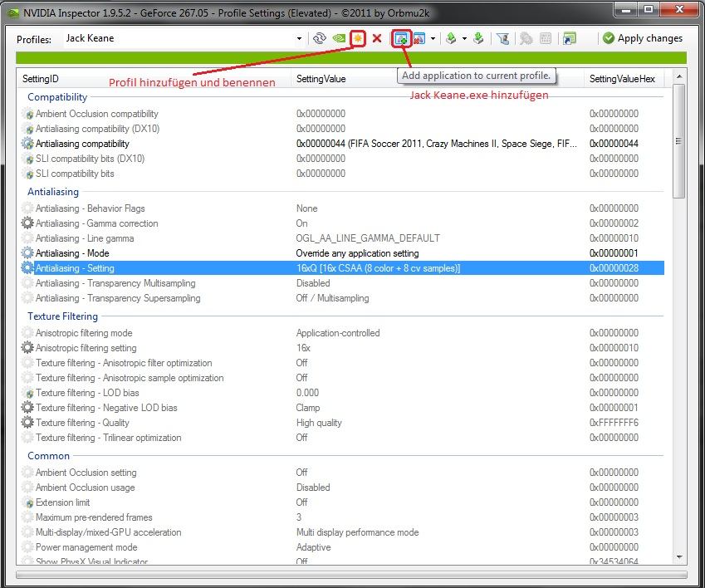The height and width of the screenshot is (588, 705).
Task: Click the icon beside Texture filtering - LOD bias
Action: [27, 393]
